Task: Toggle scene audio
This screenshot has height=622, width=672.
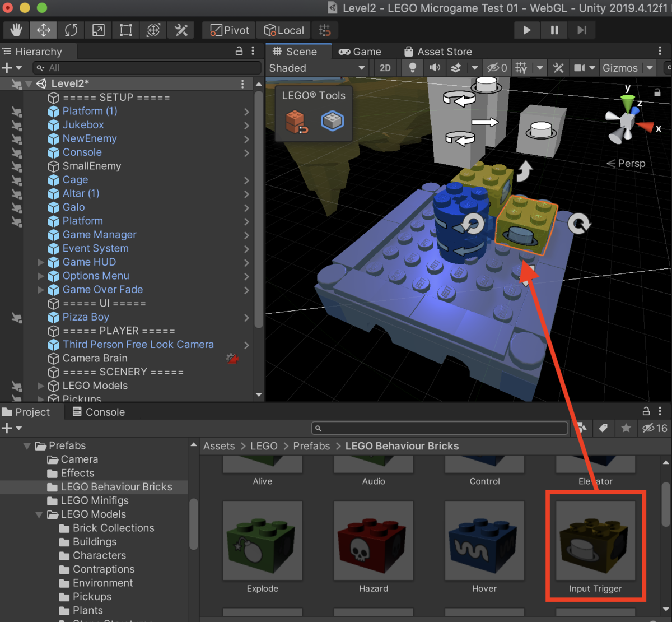Action: (x=435, y=68)
